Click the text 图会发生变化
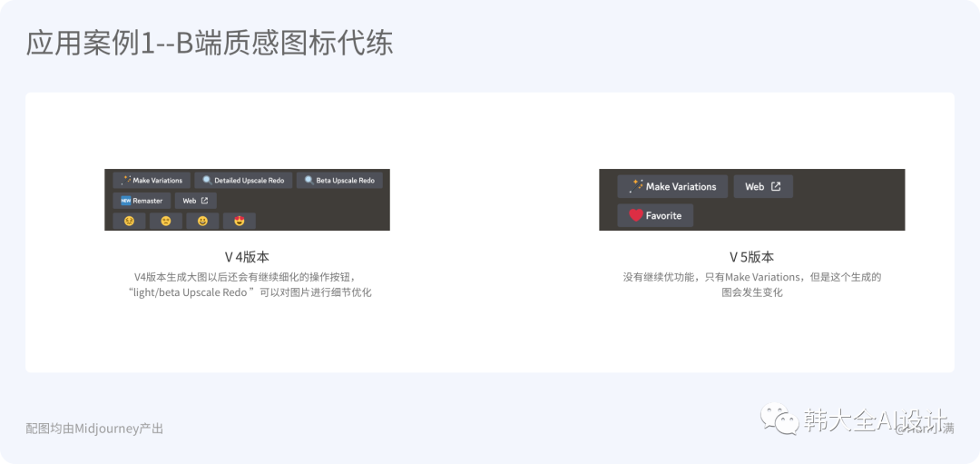 (752, 292)
